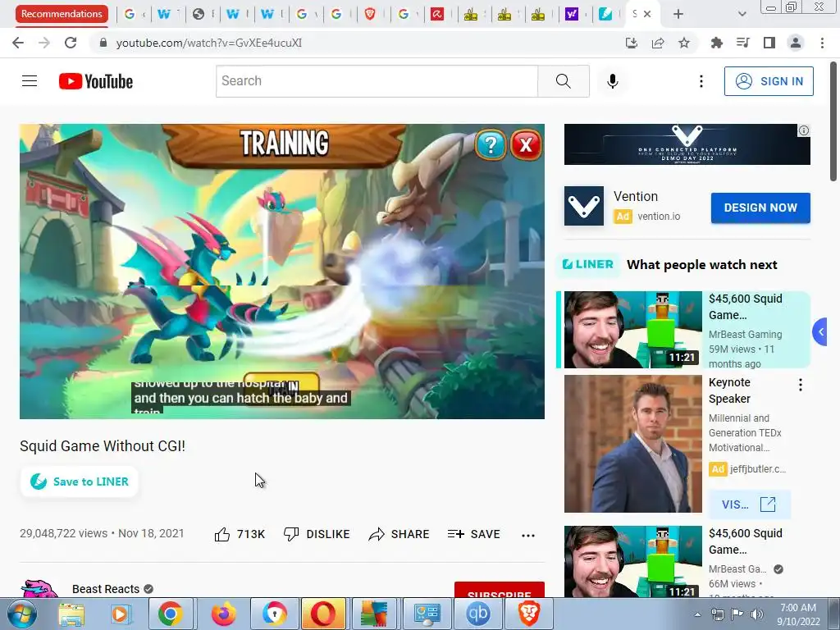The image size is (840, 630).
Task: Reload the page with the refresh icon
Action: click(x=71, y=43)
